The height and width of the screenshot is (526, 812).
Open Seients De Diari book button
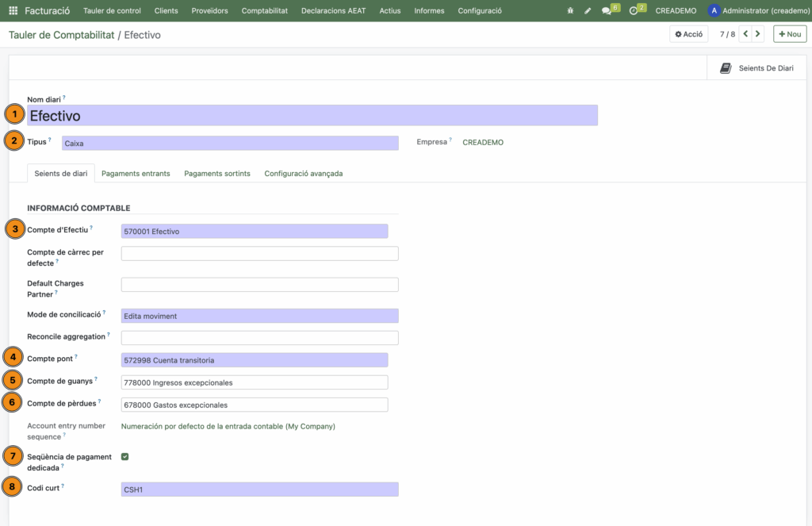tap(756, 68)
